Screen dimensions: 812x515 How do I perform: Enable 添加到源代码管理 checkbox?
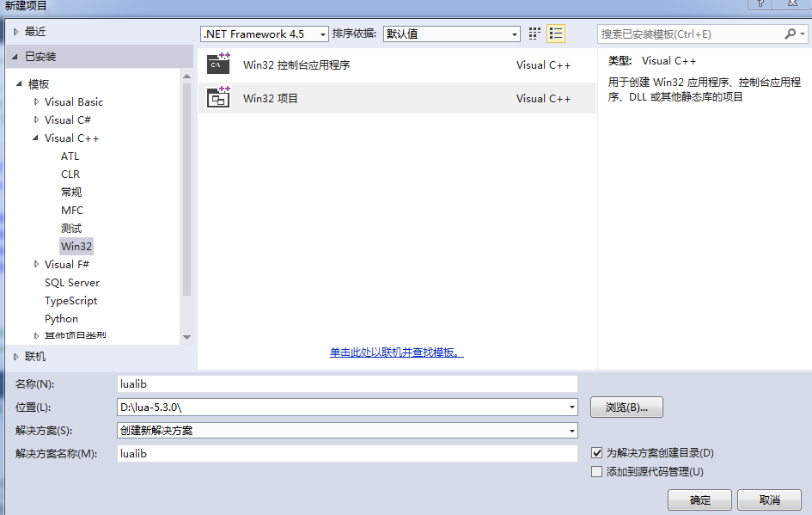pyautogui.click(x=596, y=471)
